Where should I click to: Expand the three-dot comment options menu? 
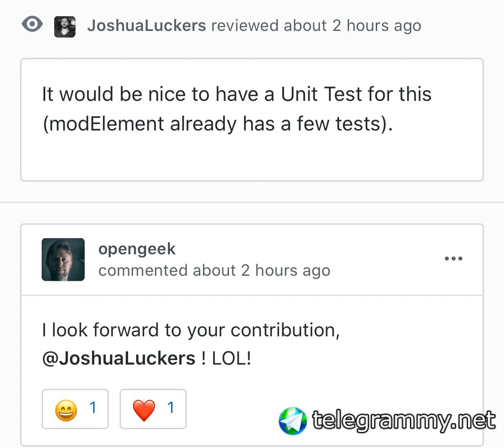(x=453, y=259)
